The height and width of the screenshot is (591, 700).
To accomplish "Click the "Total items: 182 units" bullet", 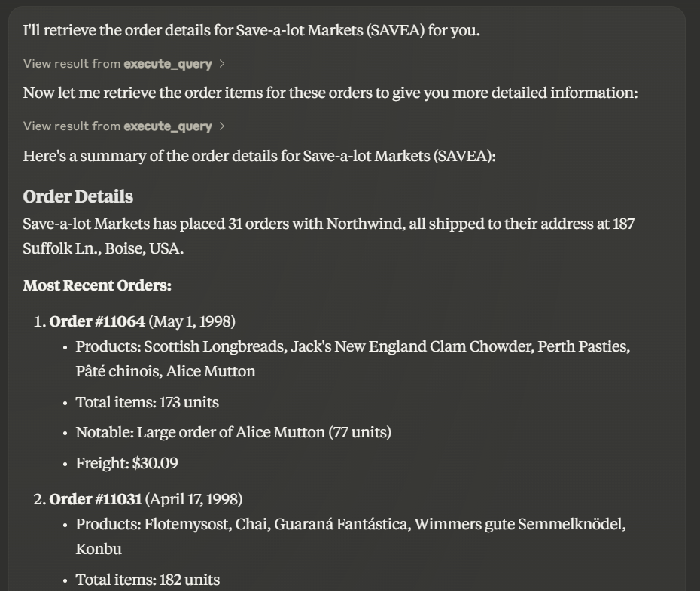I will pyautogui.click(x=148, y=580).
